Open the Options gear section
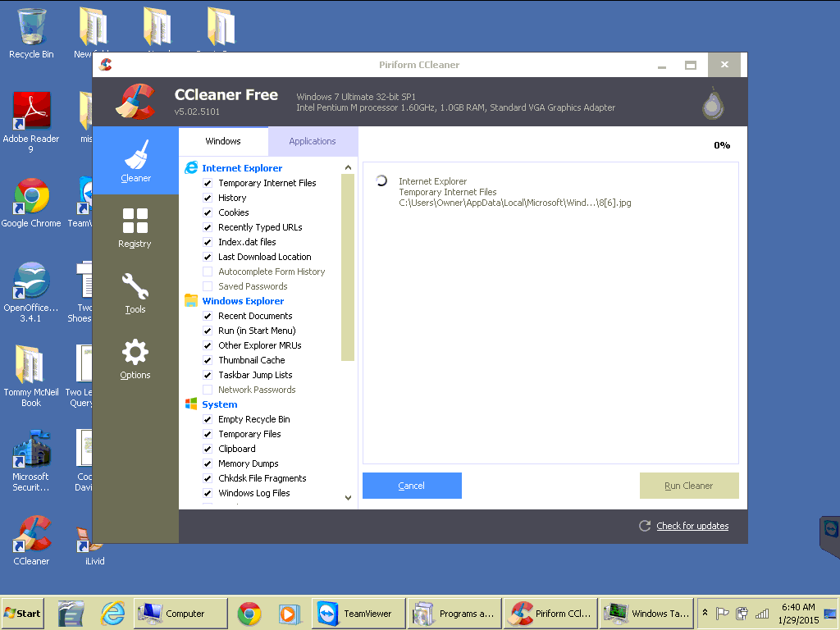Viewport: 840px width, 630px height. pyautogui.click(x=135, y=359)
